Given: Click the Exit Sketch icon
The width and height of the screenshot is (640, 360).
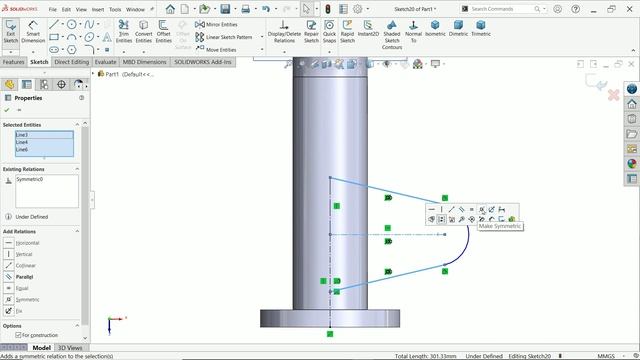Looking at the screenshot, I should tap(11, 32).
